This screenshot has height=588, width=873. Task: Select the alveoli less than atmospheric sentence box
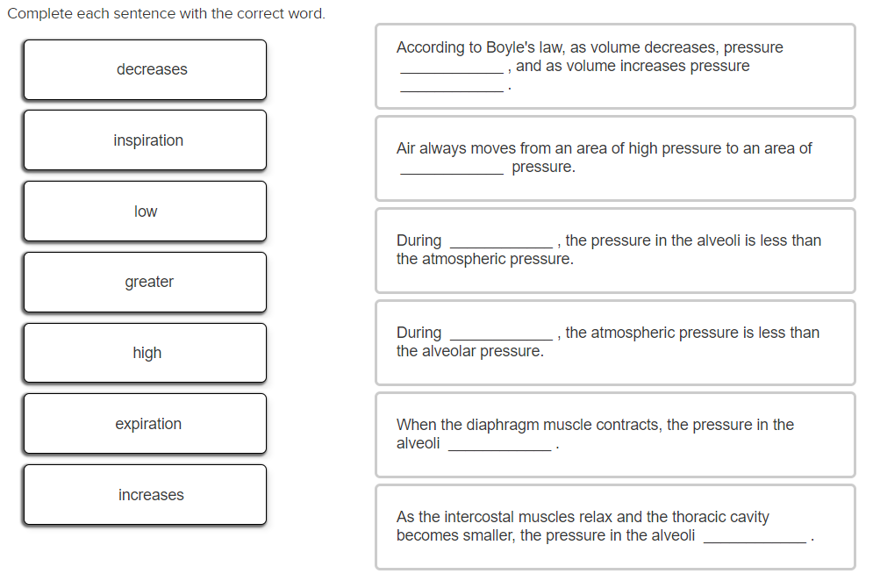click(x=615, y=251)
